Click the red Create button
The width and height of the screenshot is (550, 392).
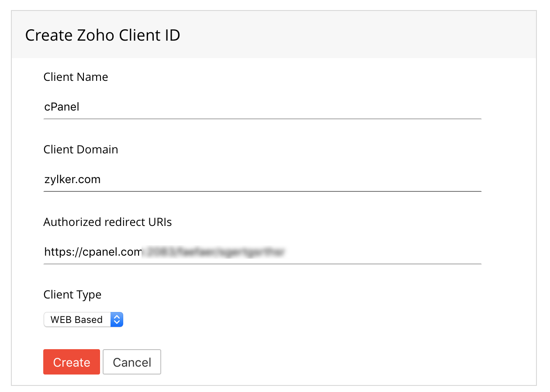[72, 362]
